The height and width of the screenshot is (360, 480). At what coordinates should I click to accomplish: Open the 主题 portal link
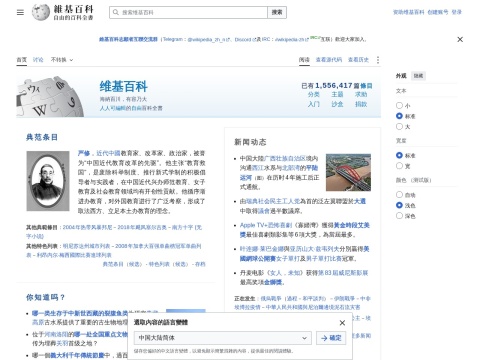tap(337, 95)
